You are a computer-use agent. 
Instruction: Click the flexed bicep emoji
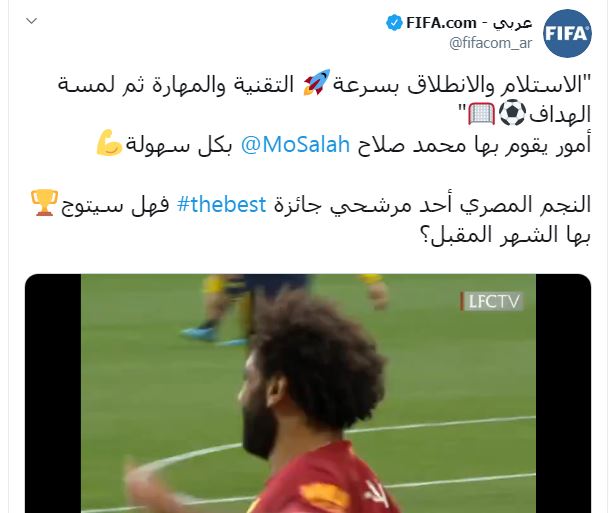(110, 143)
